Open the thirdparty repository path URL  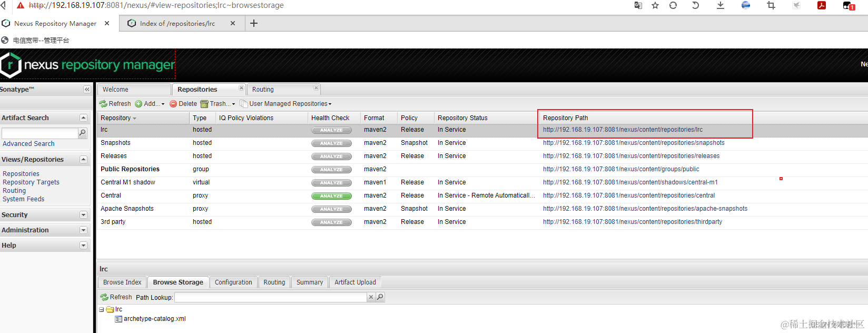click(633, 222)
